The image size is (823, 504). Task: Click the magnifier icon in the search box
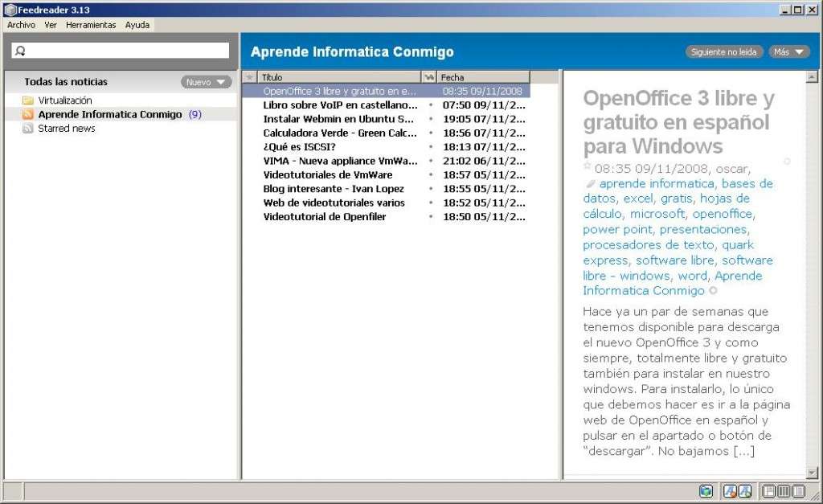(x=19, y=49)
